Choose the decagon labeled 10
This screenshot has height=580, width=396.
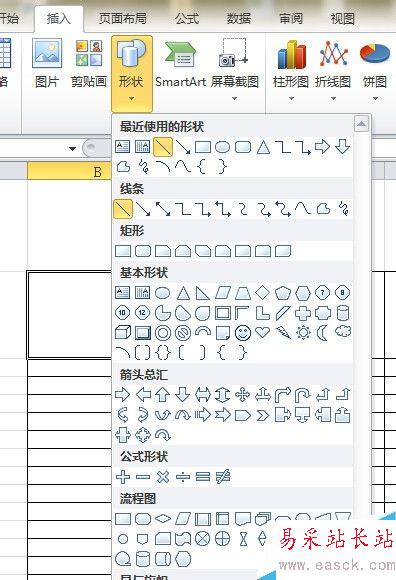122,313
